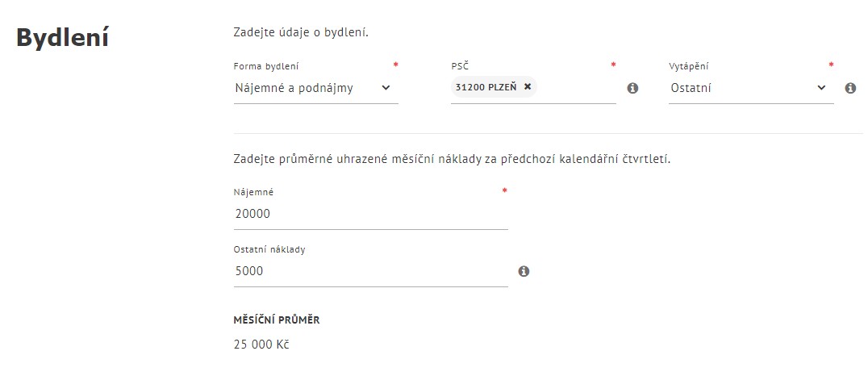Click the Forma bydlení field label
The width and height of the screenshot is (868, 376).
(266, 66)
